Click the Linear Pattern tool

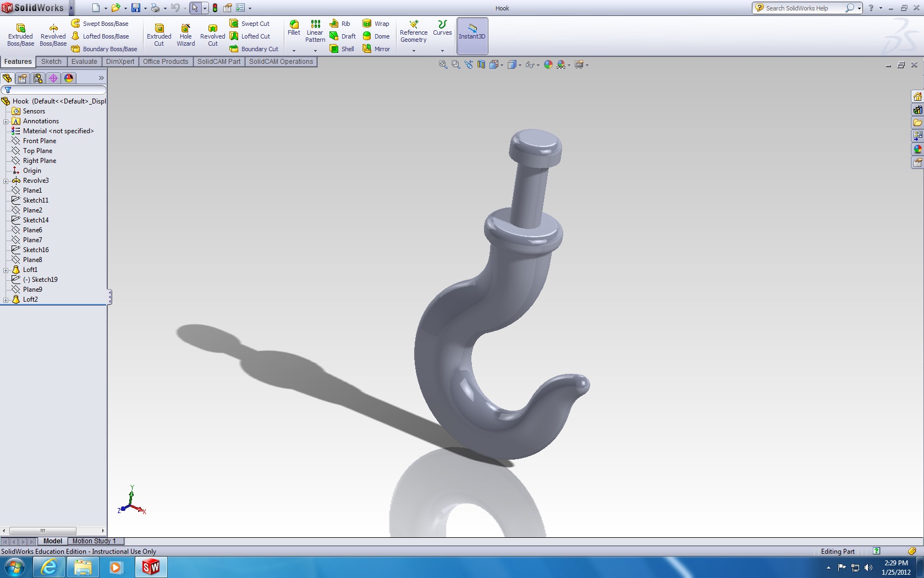pyautogui.click(x=315, y=31)
